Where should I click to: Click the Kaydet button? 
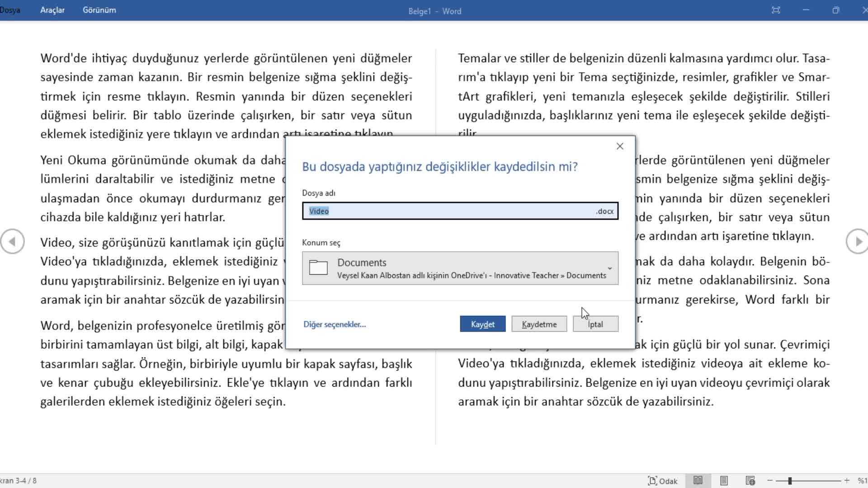483,324
